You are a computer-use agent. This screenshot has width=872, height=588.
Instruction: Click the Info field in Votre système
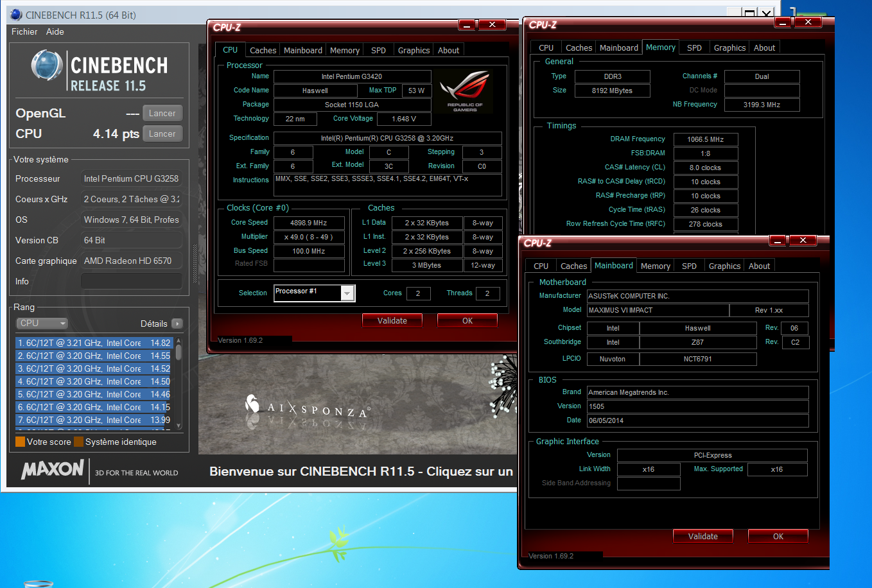click(131, 281)
